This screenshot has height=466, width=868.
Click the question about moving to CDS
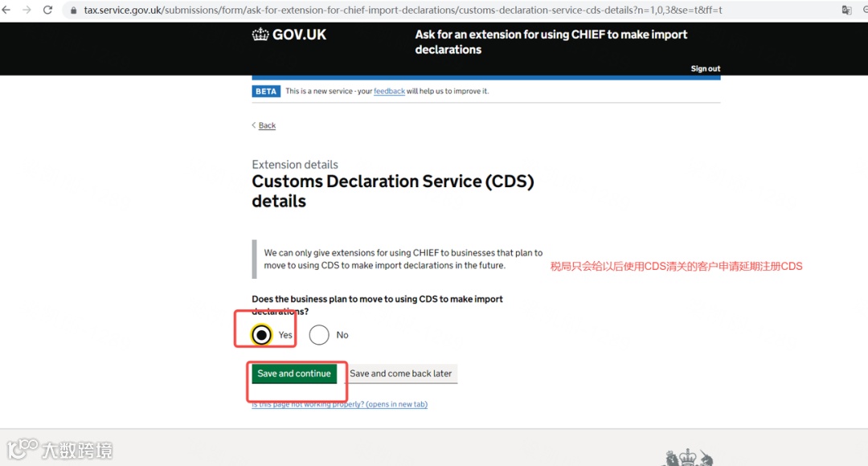coord(377,305)
